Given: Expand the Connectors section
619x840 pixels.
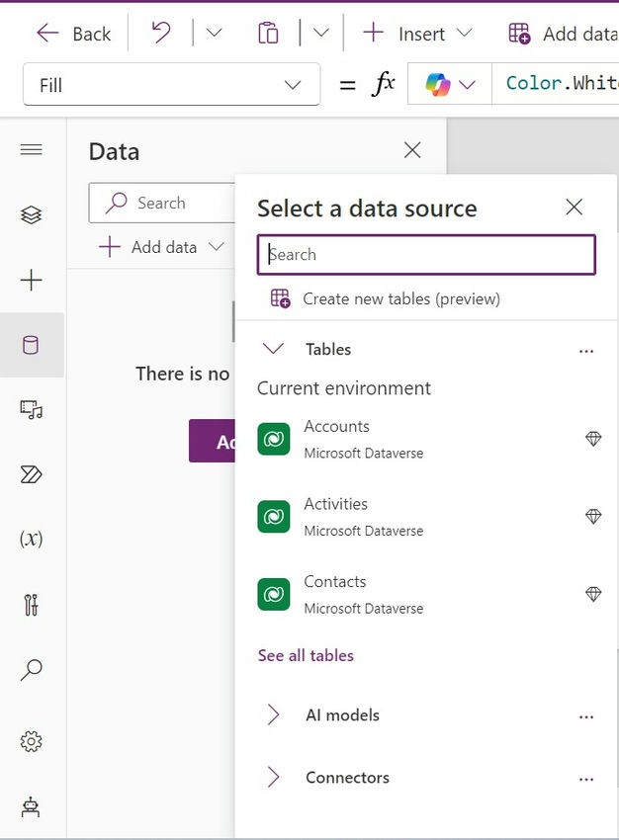Looking at the screenshot, I should coord(273,777).
